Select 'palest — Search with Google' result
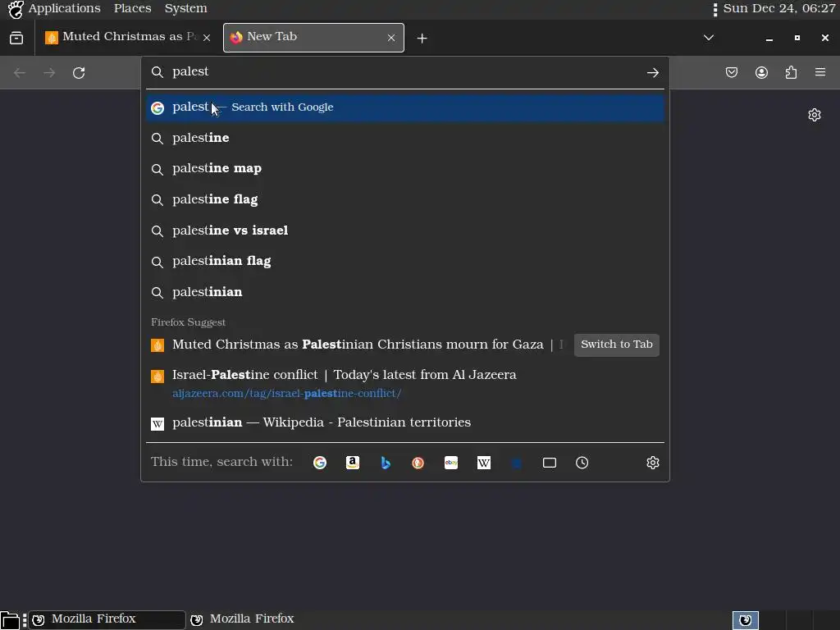The width and height of the screenshot is (840, 630). pos(405,107)
